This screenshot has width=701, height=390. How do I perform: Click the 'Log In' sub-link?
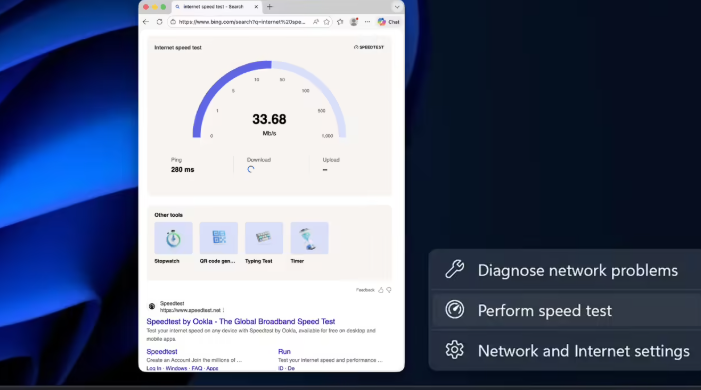point(154,368)
